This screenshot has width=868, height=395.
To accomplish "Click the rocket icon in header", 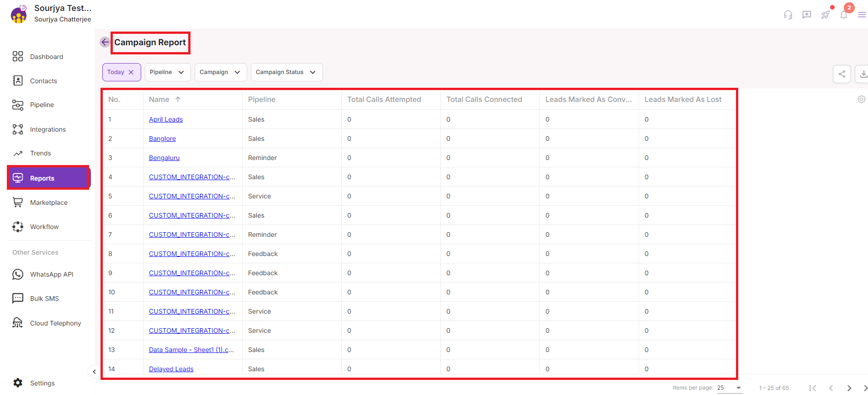I will click(825, 15).
